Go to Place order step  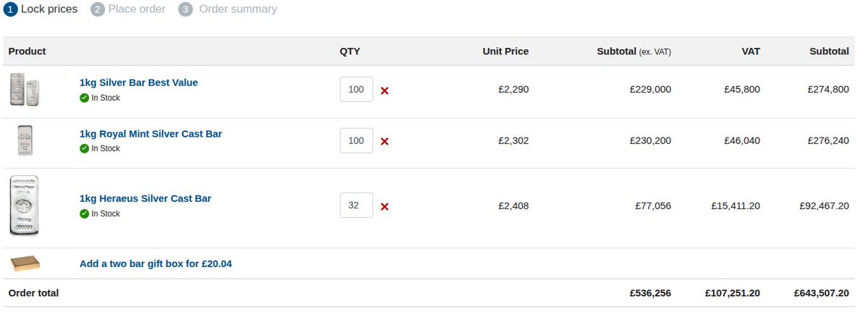click(128, 9)
